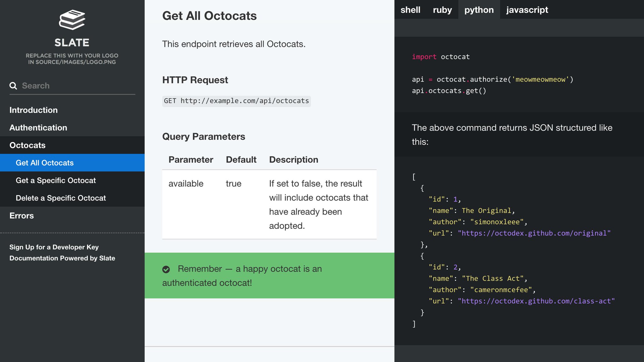Click the search magnifier icon
Image resolution: width=644 pixels, height=362 pixels.
click(x=13, y=86)
